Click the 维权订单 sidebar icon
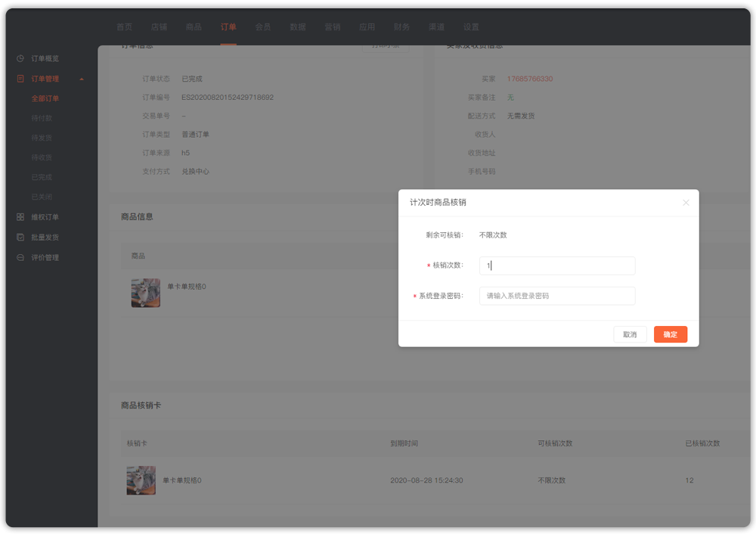The height and width of the screenshot is (537, 756). (20, 217)
